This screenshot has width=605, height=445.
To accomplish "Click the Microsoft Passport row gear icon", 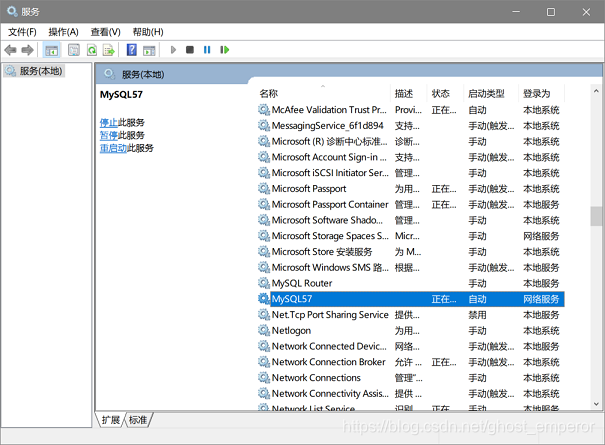I will [264, 188].
